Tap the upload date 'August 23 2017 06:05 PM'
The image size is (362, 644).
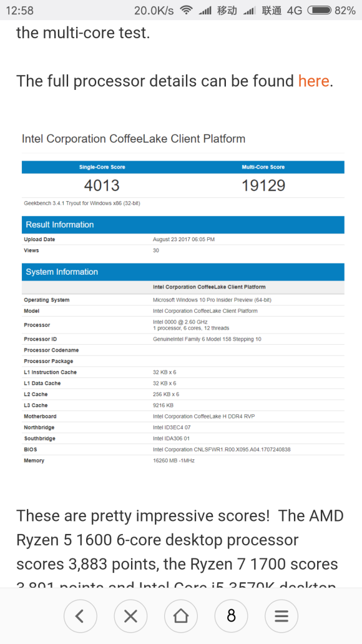(x=183, y=239)
